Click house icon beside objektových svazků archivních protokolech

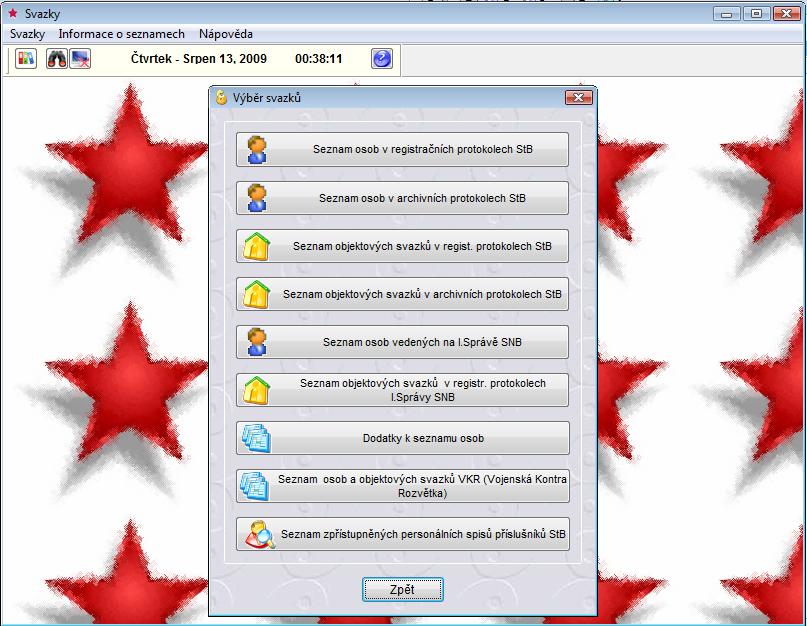pyautogui.click(x=257, y=294)
